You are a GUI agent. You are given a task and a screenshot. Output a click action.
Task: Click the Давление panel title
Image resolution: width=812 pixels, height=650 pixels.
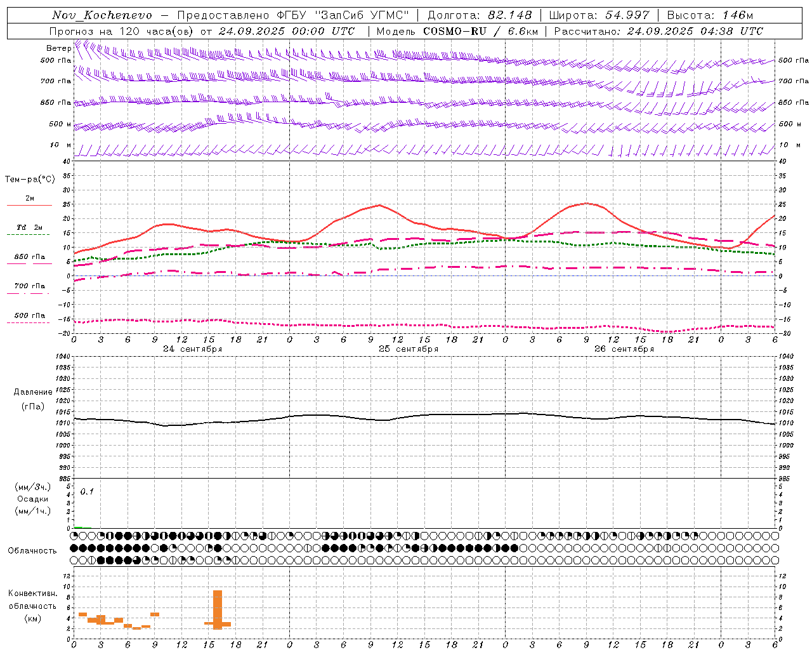pyautogui.click(x=33, y=392)
